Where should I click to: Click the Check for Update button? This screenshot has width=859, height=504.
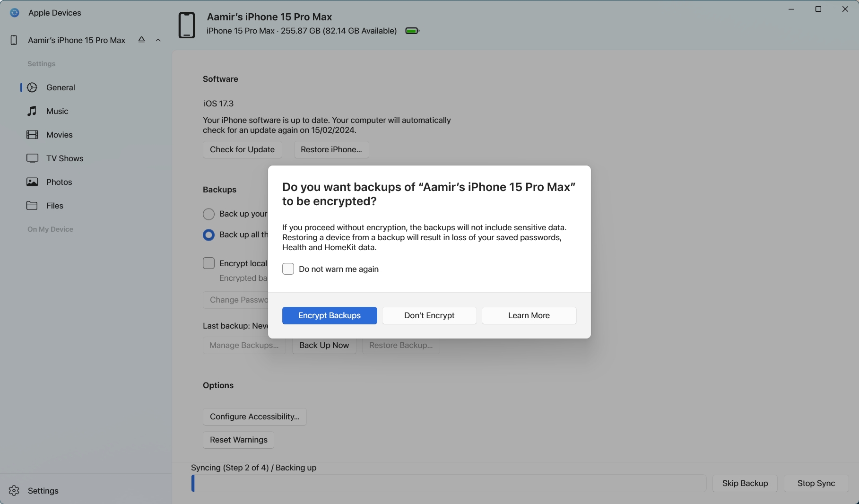click(x=242, y=150)
